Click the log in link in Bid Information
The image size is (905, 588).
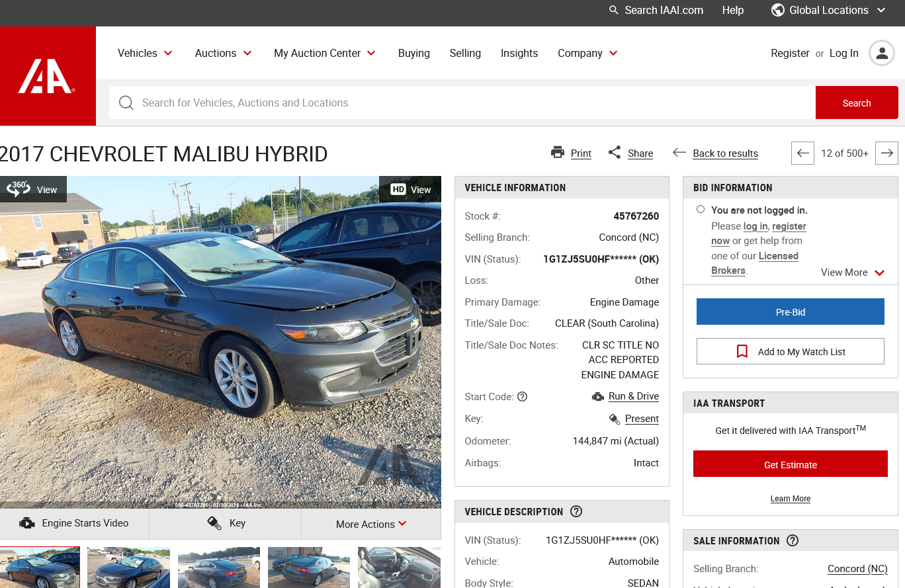pyautogui.click(x=755, y=226)
